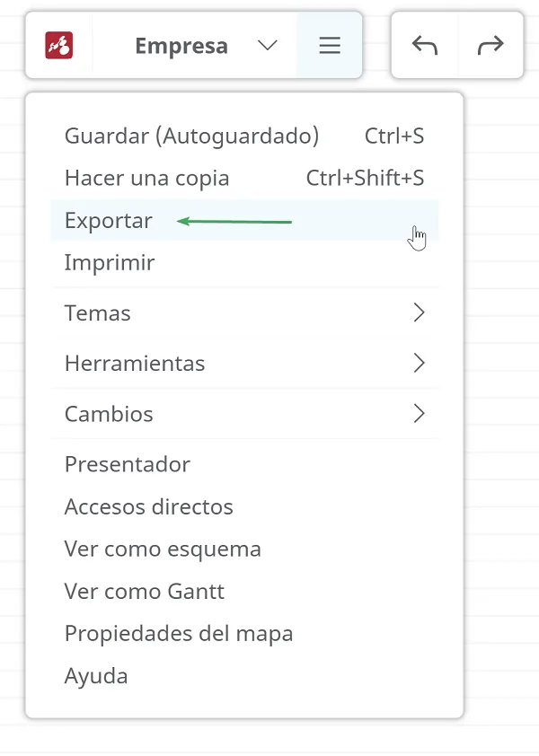Open Propiedades del mapa
The height and width of the screenshot is (756, 539).
(179, 633)
